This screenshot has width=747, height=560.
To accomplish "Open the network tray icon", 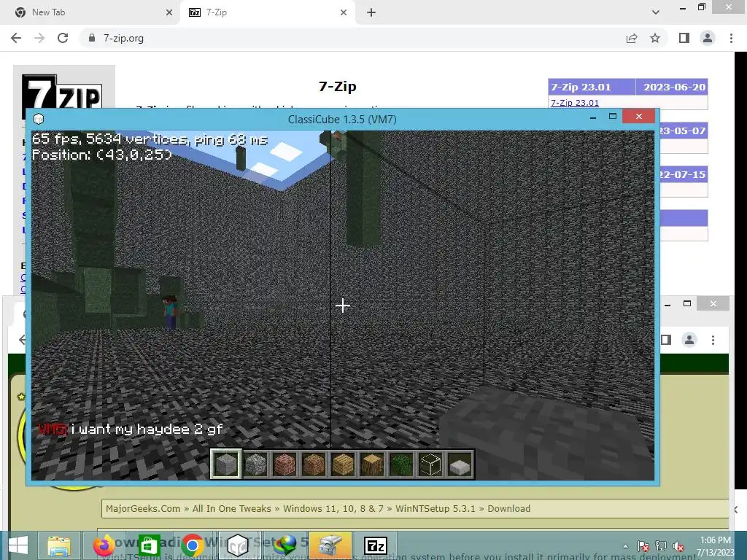I will tap(661, 546).
